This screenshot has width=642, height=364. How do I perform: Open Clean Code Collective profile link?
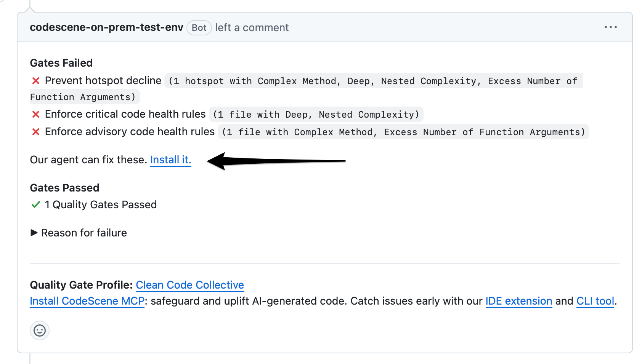click(x=190, y=285)
